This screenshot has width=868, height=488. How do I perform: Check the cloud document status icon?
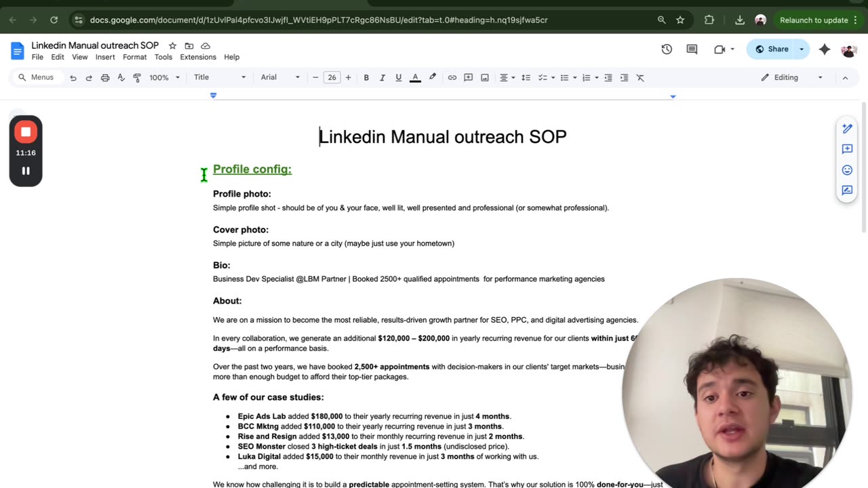click(205, 45)
